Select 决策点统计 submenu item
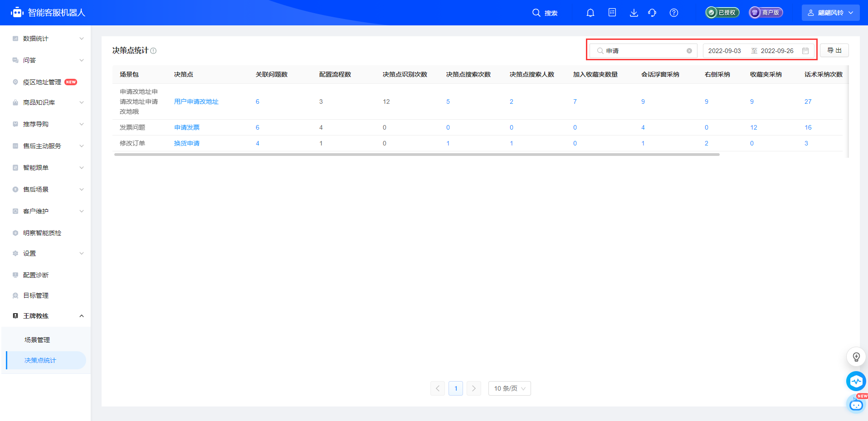 (x=46, y=360)
